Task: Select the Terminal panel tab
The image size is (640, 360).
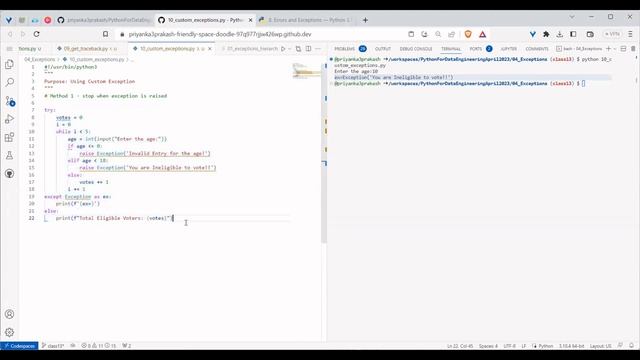Action: [451, 49]
